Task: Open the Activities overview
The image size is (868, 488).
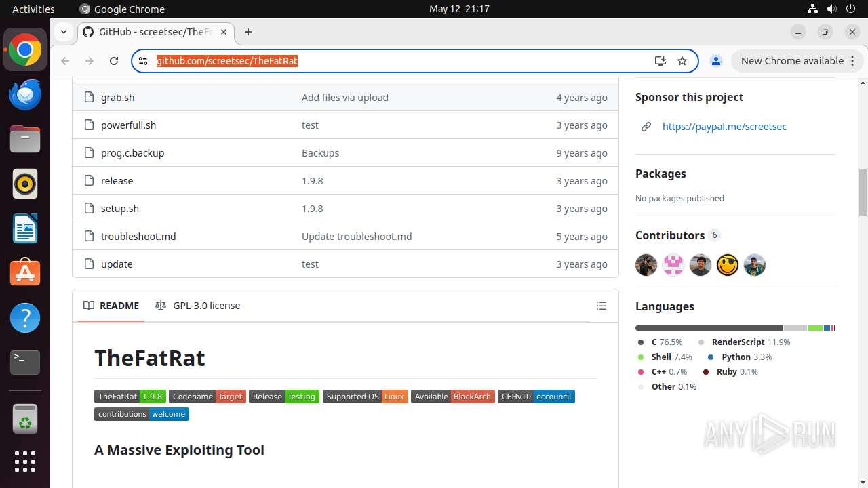Action: click(33, 9)
